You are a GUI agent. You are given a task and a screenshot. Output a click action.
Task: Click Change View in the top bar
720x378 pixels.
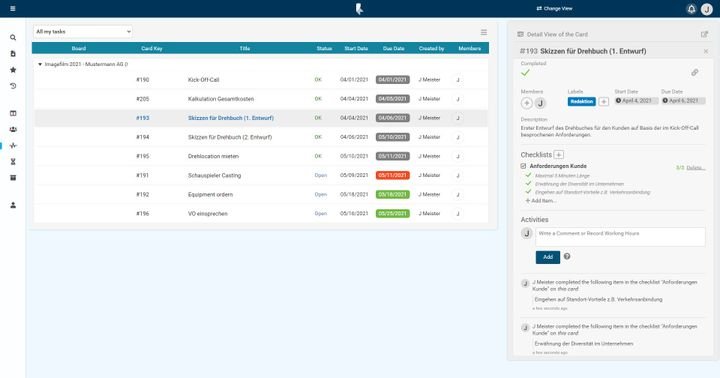click(x=554, y=9)
